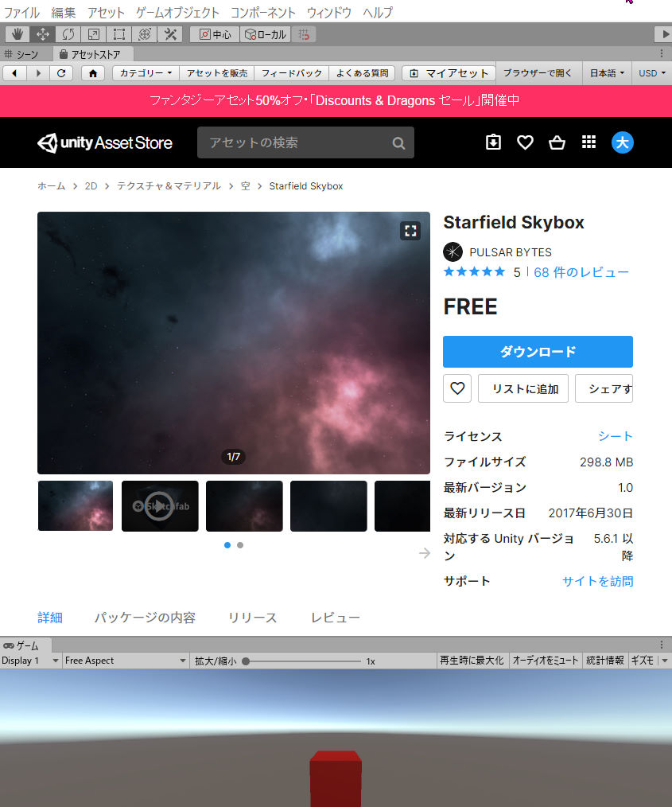
Task: Click the carousel next arrow
Action: pyautogui.click(x=424, y=553)
